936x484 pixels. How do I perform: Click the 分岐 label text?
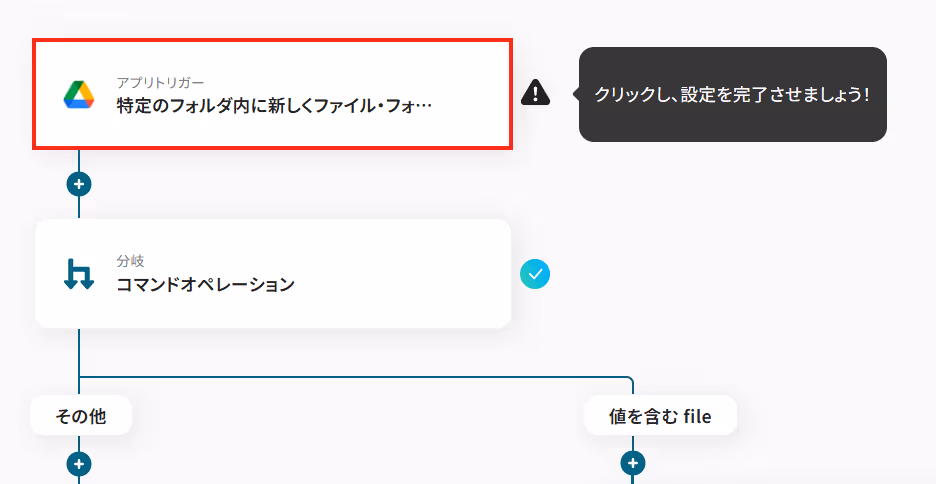131,261
